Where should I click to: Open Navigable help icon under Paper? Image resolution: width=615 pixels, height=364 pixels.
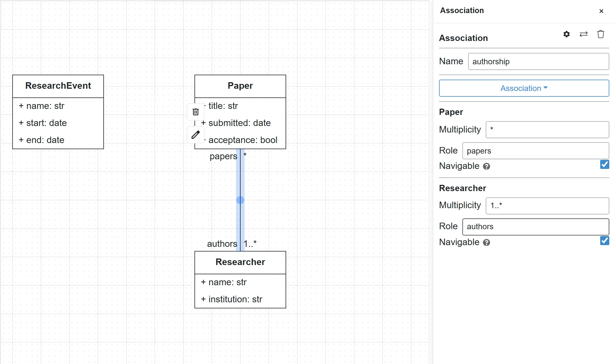pos(487,166)
